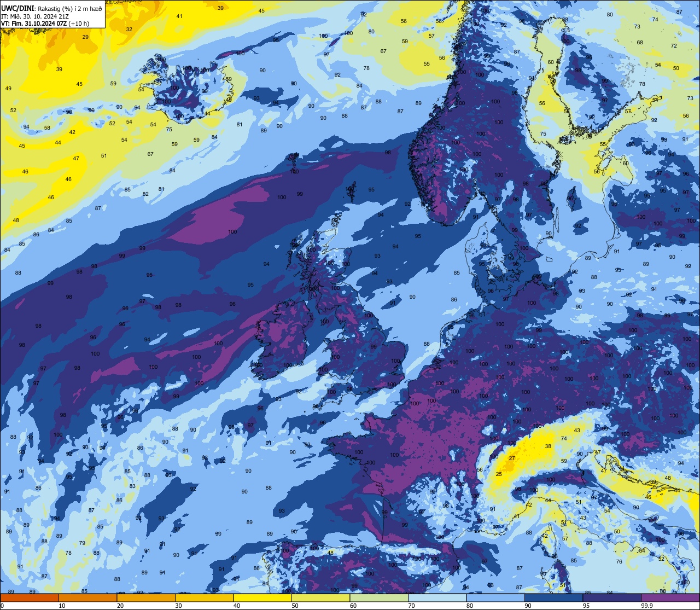
Task: Click the legend tick label 10
Action: [62, 606]
